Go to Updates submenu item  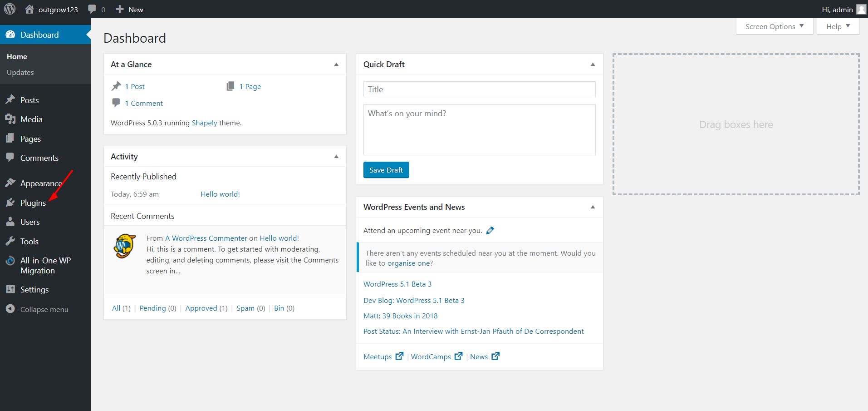pos(20,73)
